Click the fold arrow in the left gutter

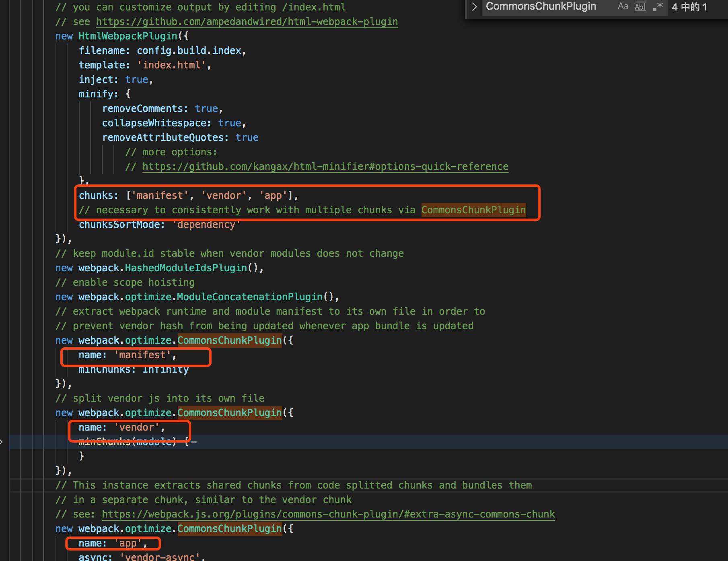[x=2, y=442]
